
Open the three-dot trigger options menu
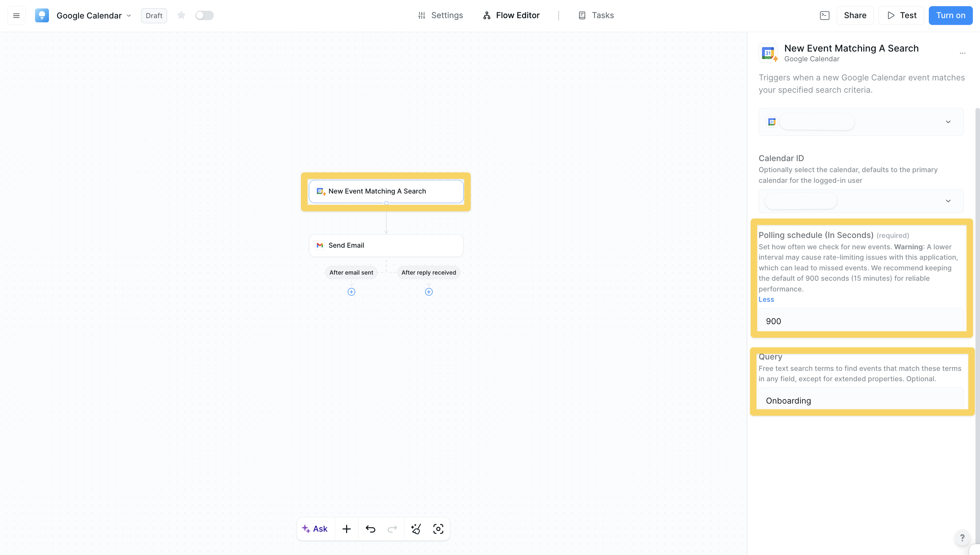962,53
